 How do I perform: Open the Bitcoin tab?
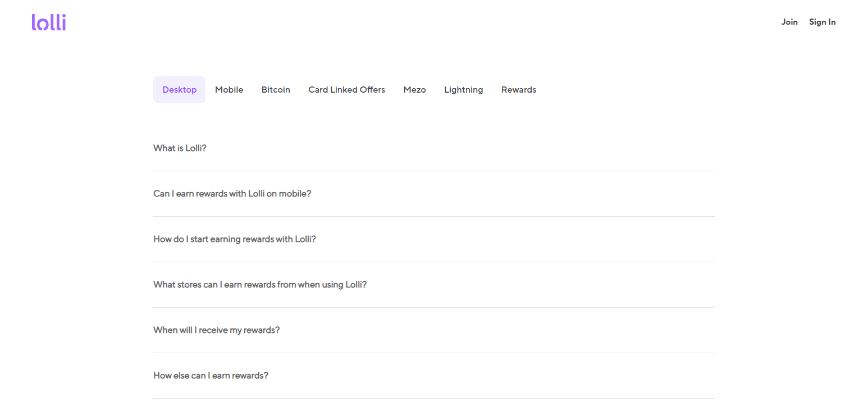276,90
